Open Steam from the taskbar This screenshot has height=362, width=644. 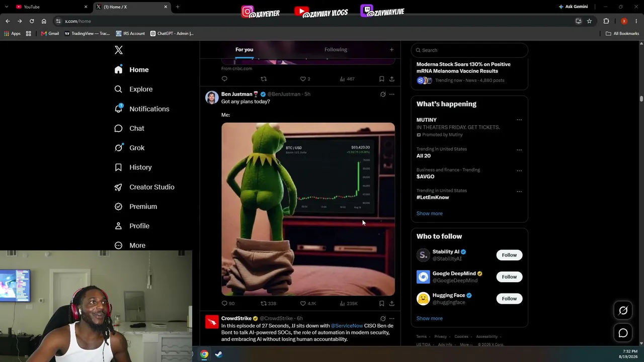219,354
